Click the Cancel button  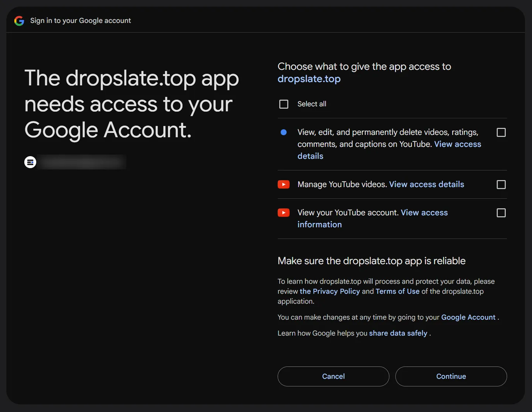coord(333,376)
